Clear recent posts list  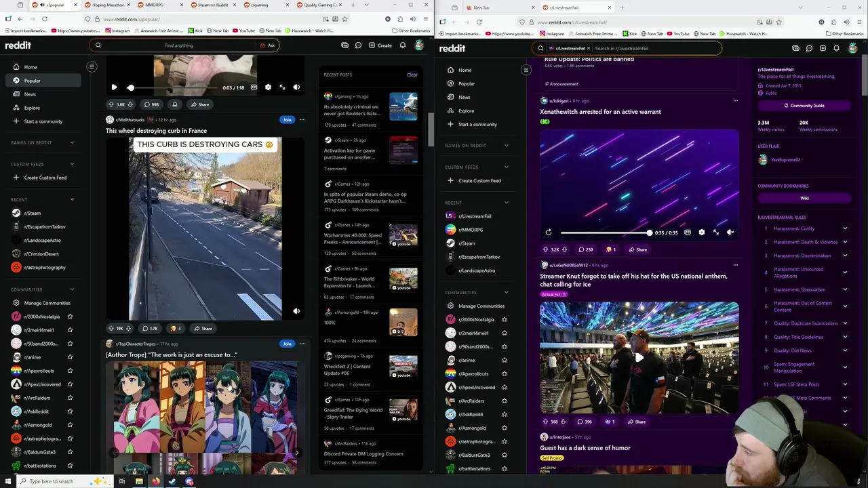pos(412,75)
